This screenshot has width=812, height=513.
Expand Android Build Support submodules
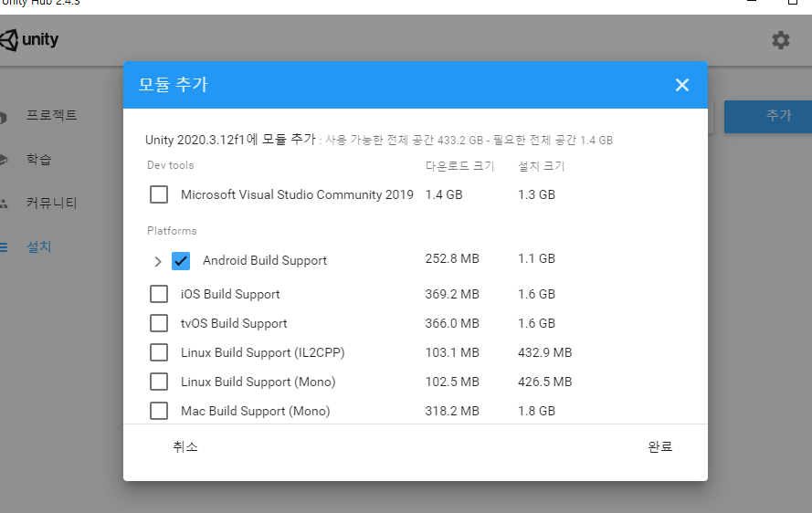click(x=158, y=261)
